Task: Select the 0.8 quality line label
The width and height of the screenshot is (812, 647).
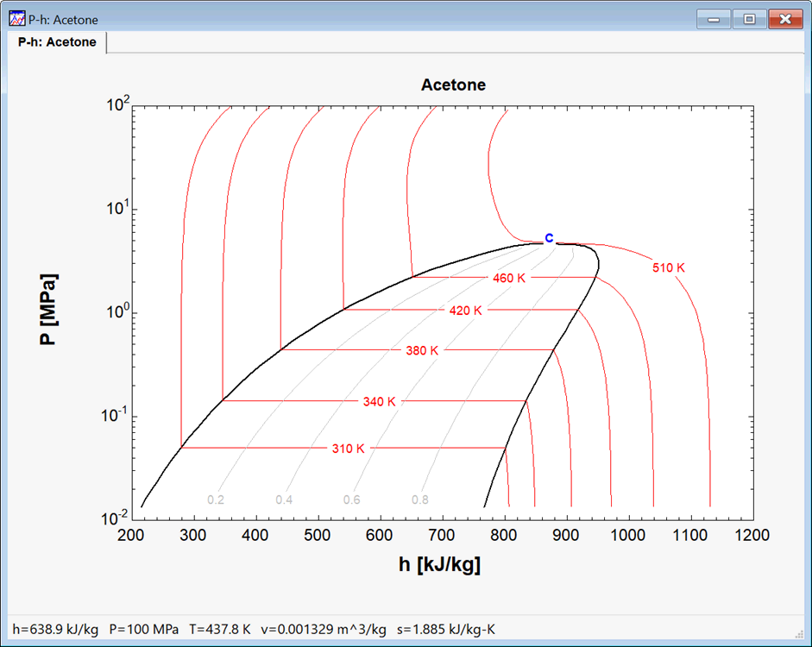Action: [x=420, y=499]
